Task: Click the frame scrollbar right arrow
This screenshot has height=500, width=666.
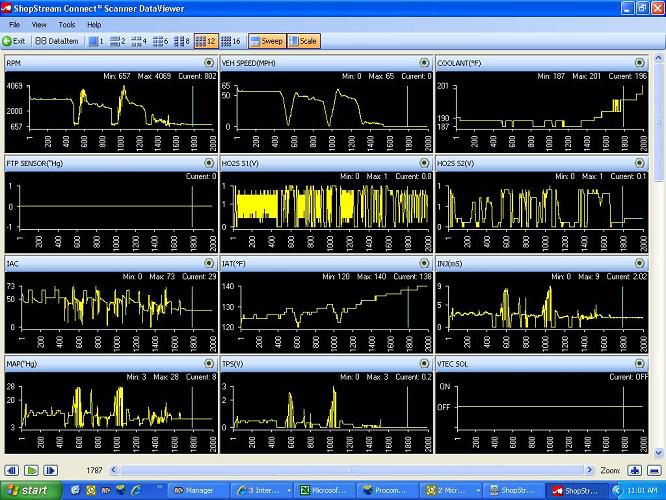Action: pyautogui.click(x=590, y=470)
